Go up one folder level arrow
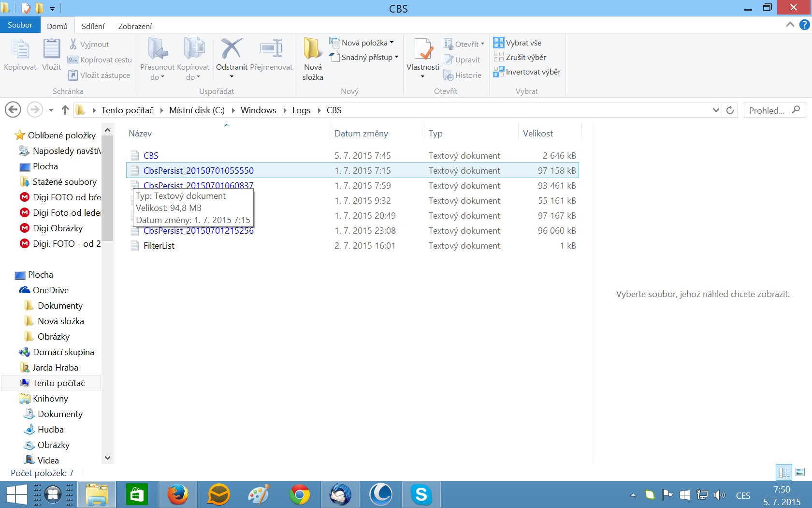The height and width of the screenshot is (508, 812). [x=65, y=110]
